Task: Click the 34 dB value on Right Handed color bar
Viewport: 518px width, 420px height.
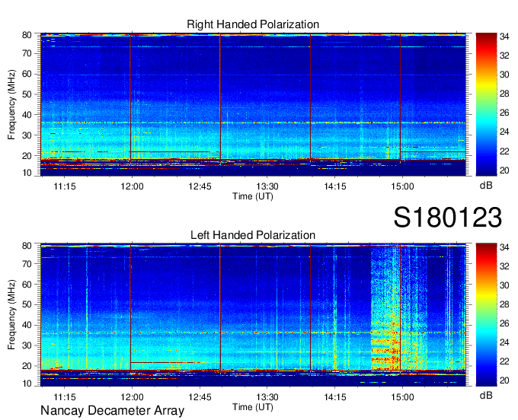Action: 504,37
